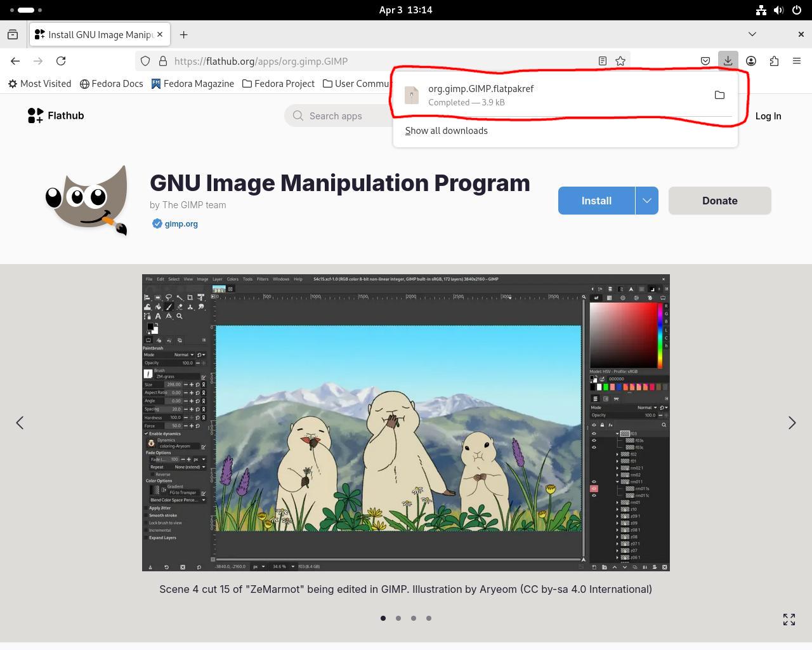Screen dimensions: 812x650
Task: Select the first carousel dot
Action: [383, 618]
